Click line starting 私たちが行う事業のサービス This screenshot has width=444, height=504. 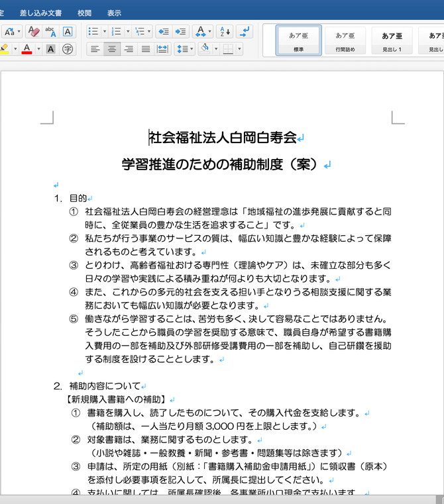(x=238, y=238)
